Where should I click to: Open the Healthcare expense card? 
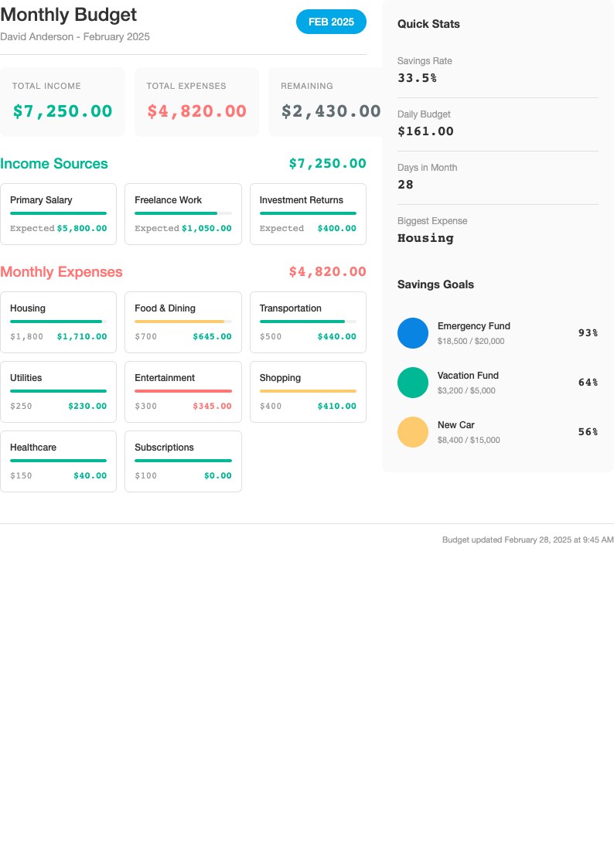[x=58, y=461]
